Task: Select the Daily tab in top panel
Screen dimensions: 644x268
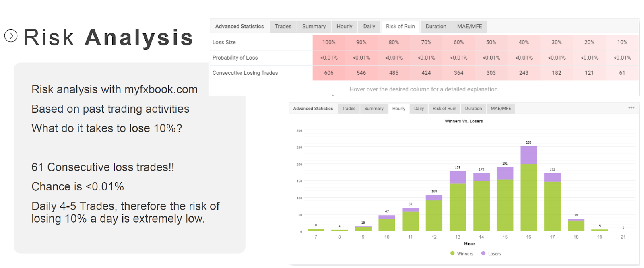Action: coord(369,26)
